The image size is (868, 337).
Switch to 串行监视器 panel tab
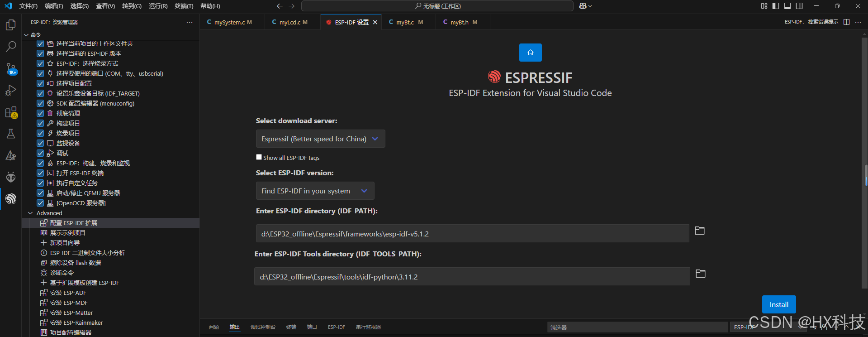[368, 327]
